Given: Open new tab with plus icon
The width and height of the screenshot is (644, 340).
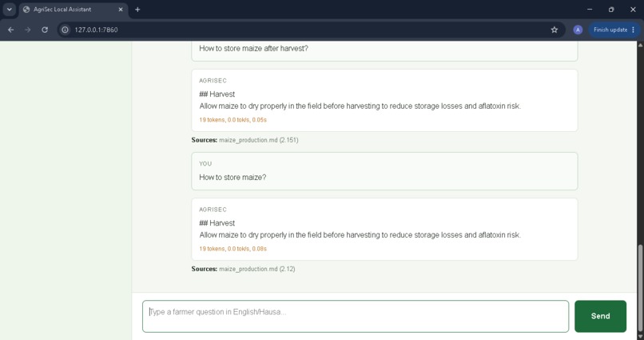Looking at the screenshot, I should tap(137, 10).
